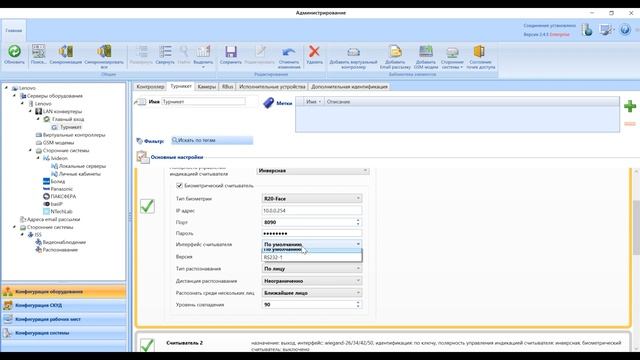Image resolution: width=640 pixels, height=360 pixels.
Task: Collapse the Ivideon tree node
Action: tap(38, 158)
